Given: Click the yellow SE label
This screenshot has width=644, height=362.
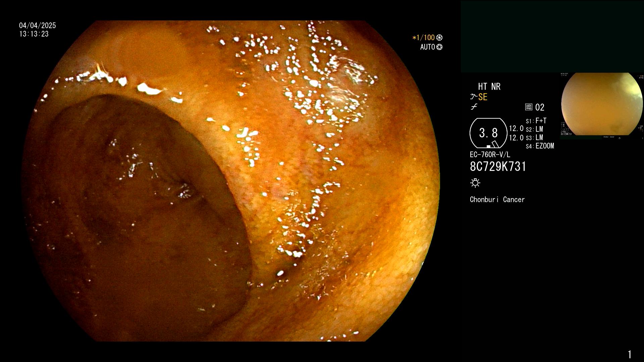Looking at the screenshot, I should 483,97.
